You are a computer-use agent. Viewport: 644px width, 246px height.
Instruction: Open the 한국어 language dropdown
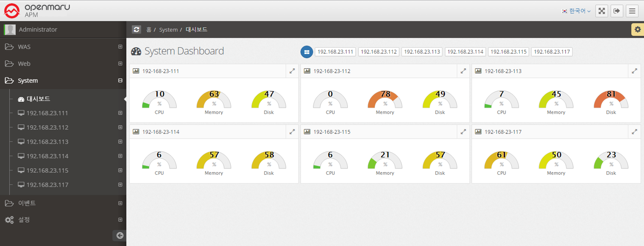pyautogui.click(x=576, y=11)
